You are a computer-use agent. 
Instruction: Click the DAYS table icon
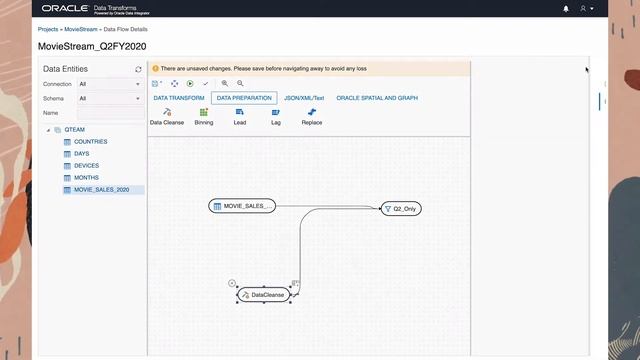pos(67,154)
